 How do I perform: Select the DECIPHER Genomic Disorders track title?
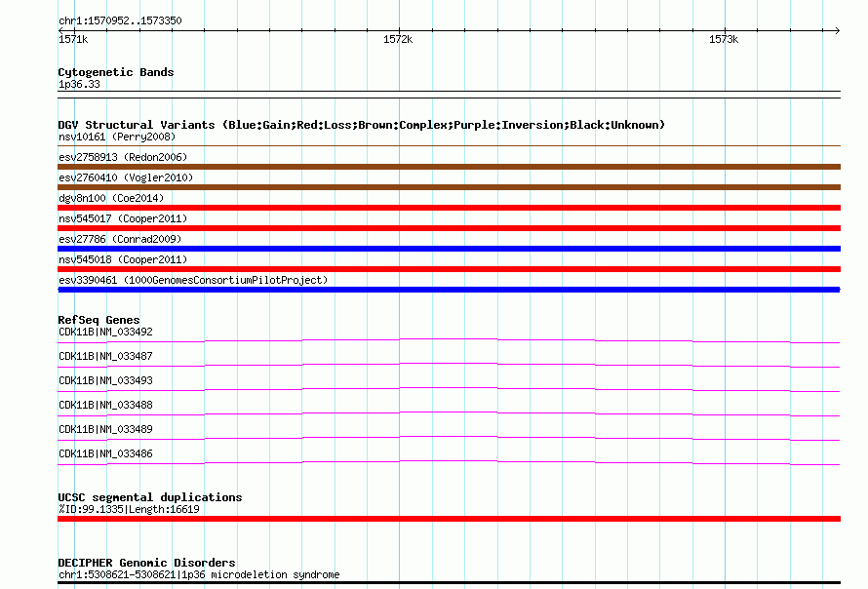click(x=146, y=563)
